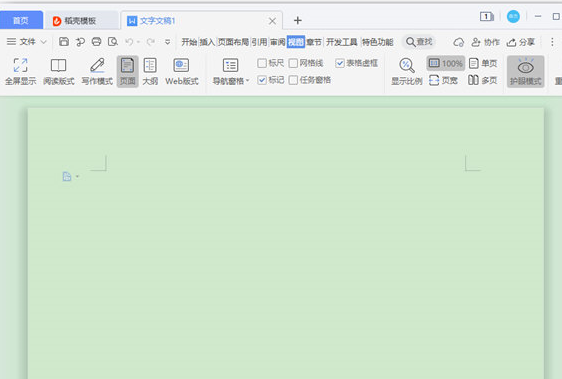
Task: Switch to the References ribbon tab
Action: point(259,42)
